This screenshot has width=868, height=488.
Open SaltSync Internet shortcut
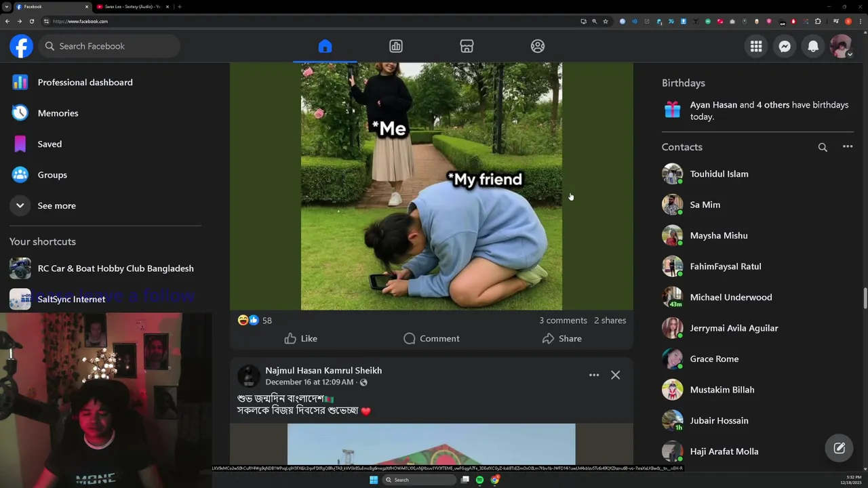[x=105, y=299]
